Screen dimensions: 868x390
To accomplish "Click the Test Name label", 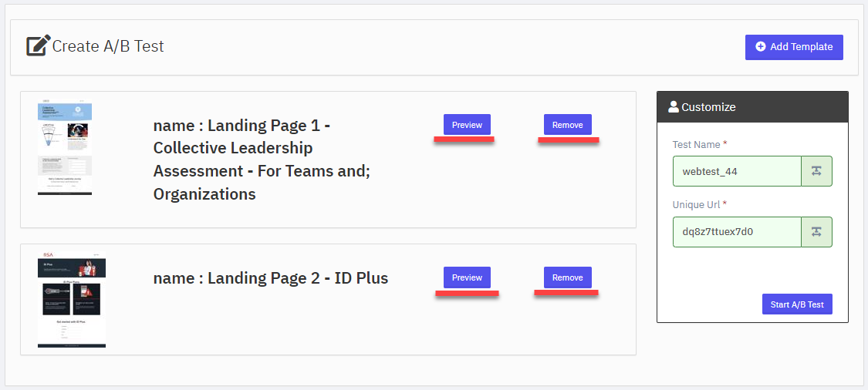I will pyautogui.click(x=697, y=144).
